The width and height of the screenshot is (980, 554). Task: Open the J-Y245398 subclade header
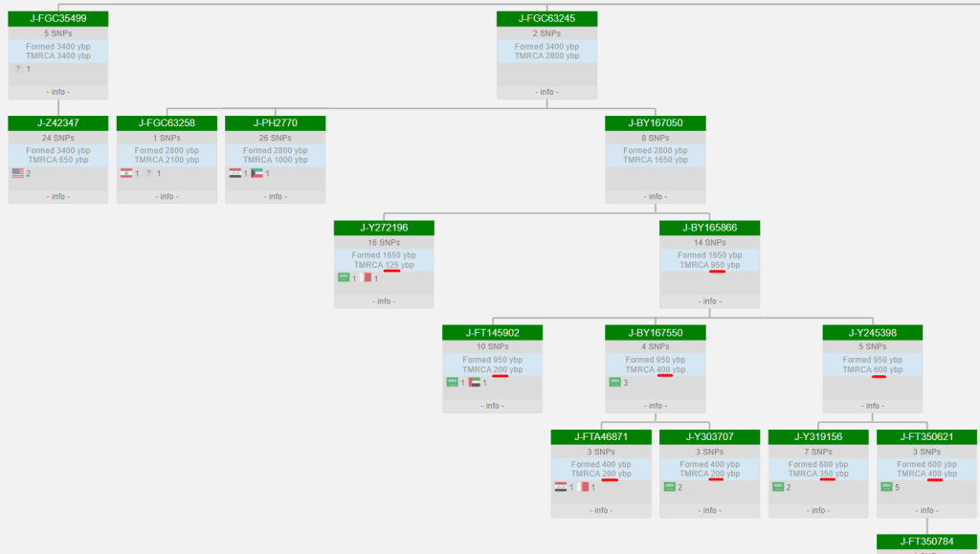click(x=872, y=333)
